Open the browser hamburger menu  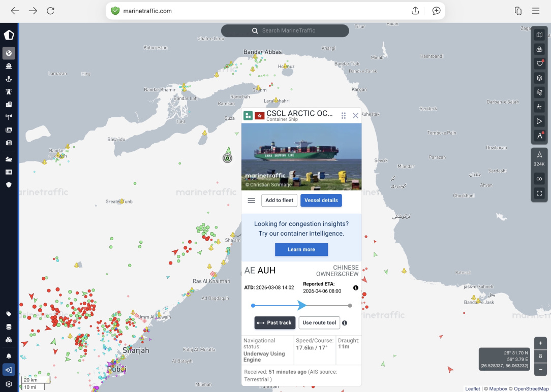(536, 11)
